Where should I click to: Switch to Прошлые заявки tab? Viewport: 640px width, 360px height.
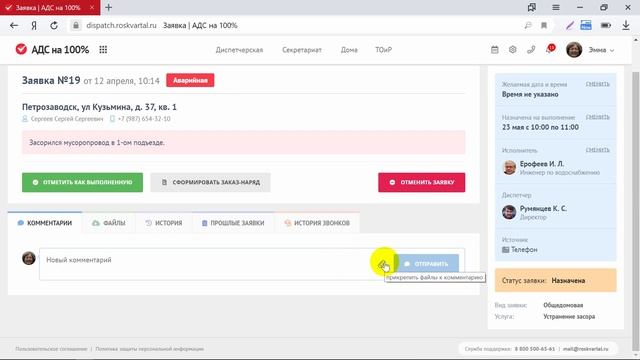(233, 223)
